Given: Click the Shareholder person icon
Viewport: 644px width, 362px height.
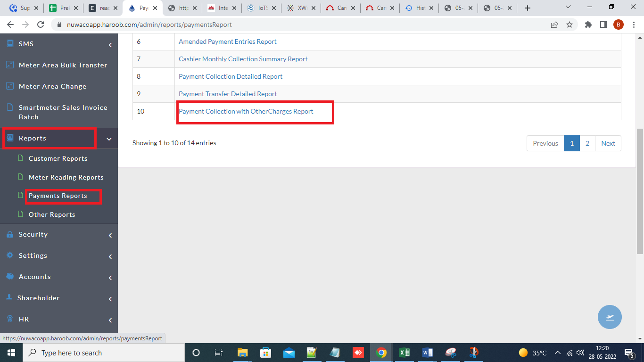Looking at the screenshot, I should point(9,297).
